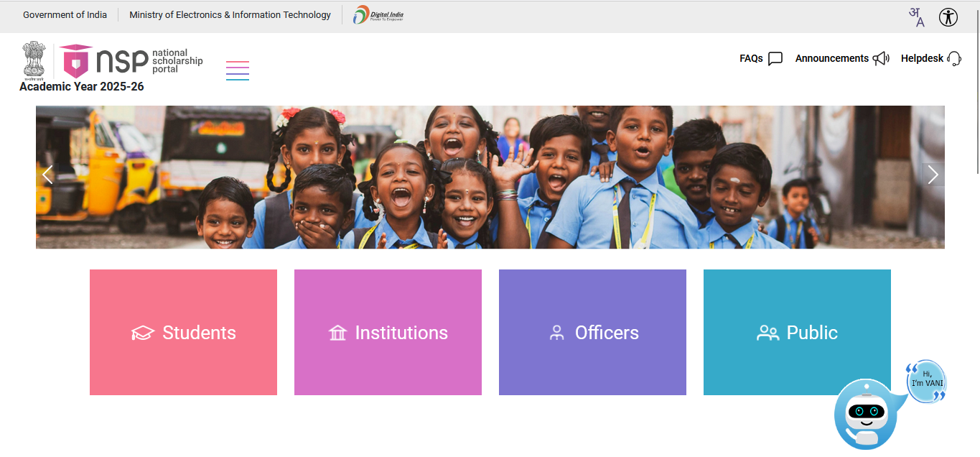This screenshot has height=457, width=980.
Task: Go to previous banner slide with left arrow
Action: coord(47,175)
